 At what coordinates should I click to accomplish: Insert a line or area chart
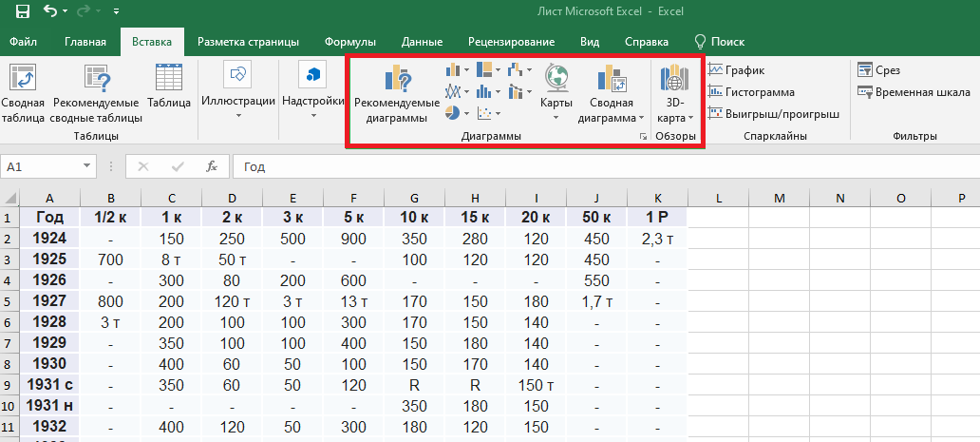457,92
